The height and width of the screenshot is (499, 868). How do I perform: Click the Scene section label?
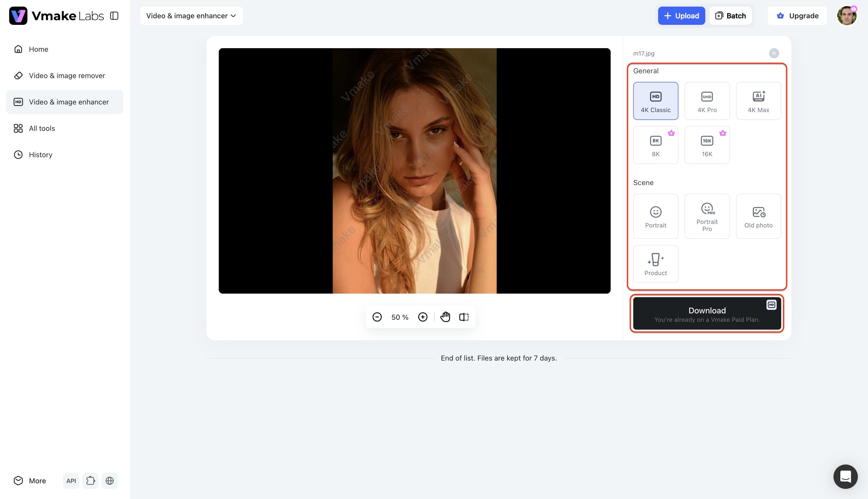(x=643, y=183)
